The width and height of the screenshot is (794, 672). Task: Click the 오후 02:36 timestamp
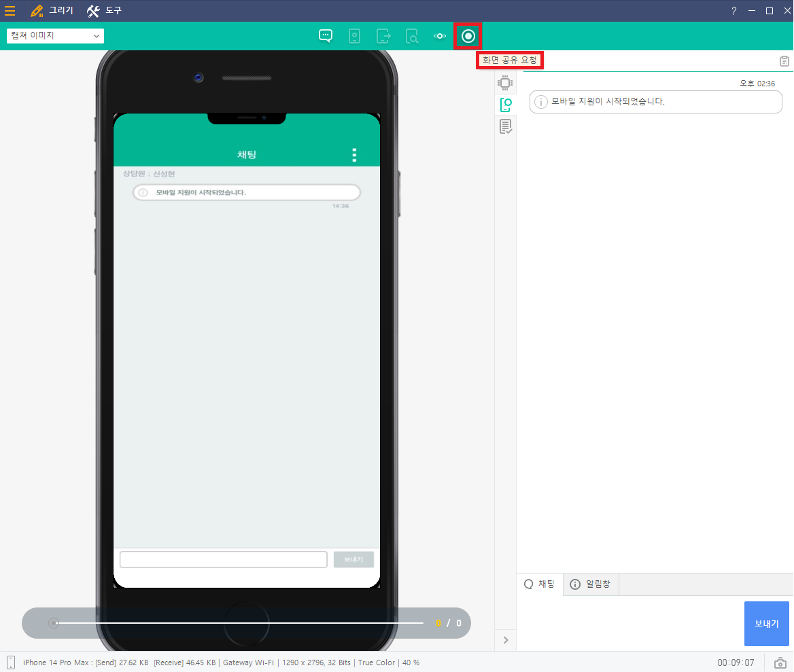point(757,84)
